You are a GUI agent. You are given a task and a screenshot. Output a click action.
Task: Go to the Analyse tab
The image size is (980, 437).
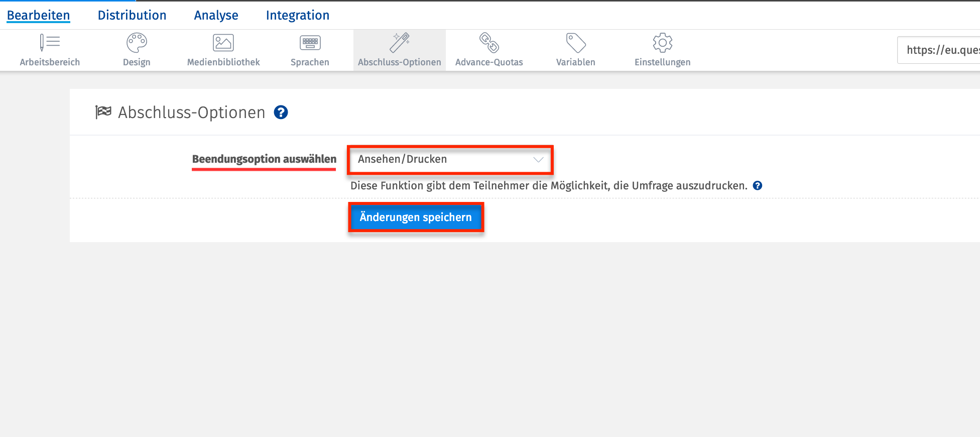point(216,16)
